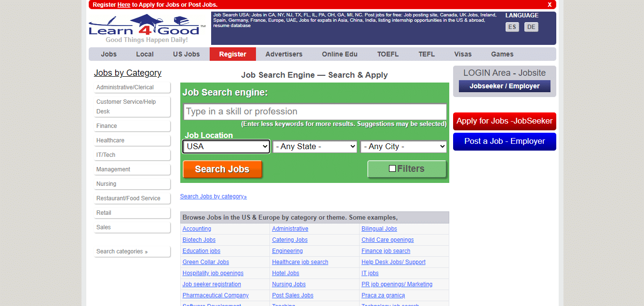Select Administrative/Clerical category
The image size is (644, 306).
click(133, 87)
